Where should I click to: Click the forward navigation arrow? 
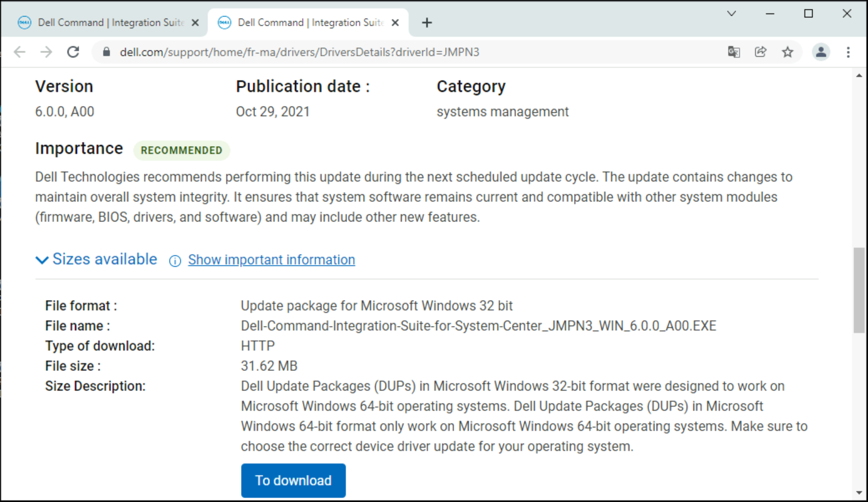click(x=46, y=52)
